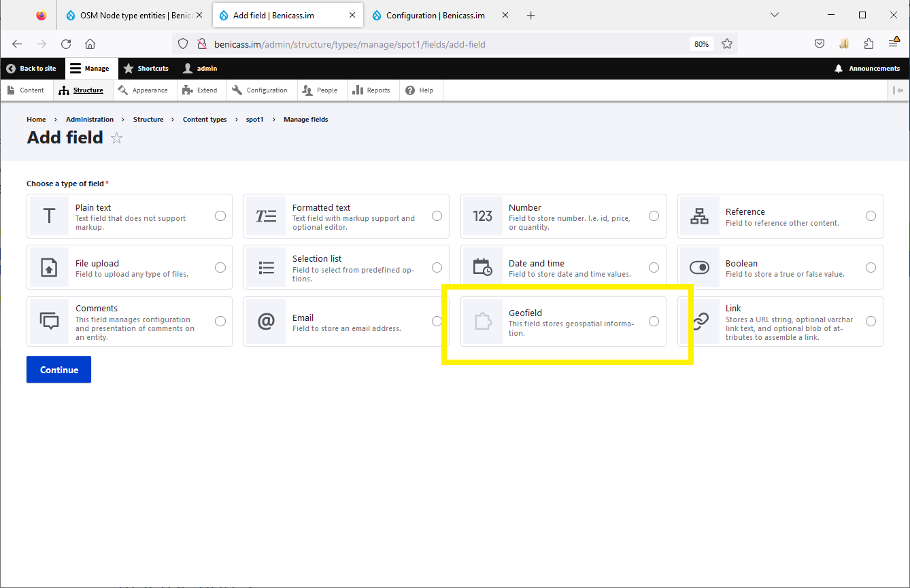910x588 pixels.
Task: Click the File upload icon
Action: click(49, 268)
